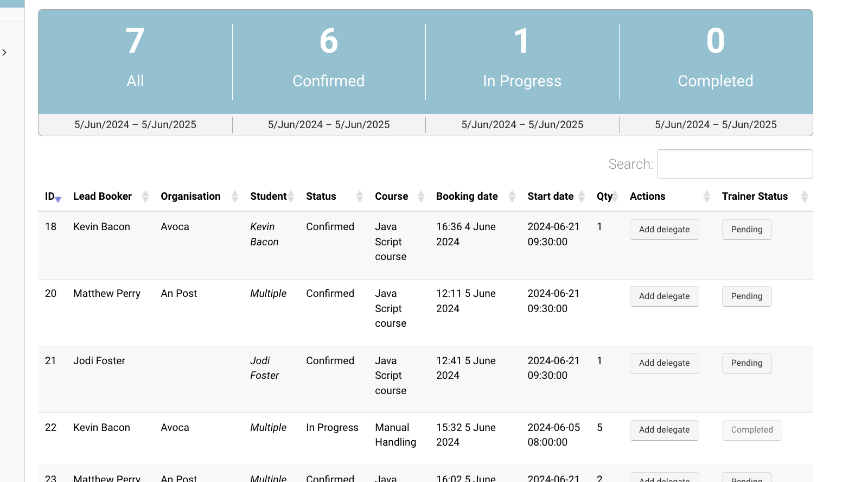Sort table by ID column arrow
This screenshot has height=482, width=868.
pos(58,198)
